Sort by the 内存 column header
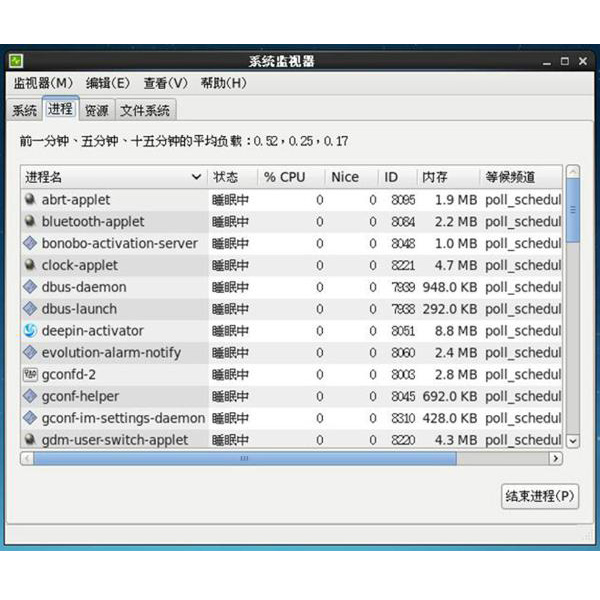The height and width of the screenshot is (600, 600). tap(435, 177)
